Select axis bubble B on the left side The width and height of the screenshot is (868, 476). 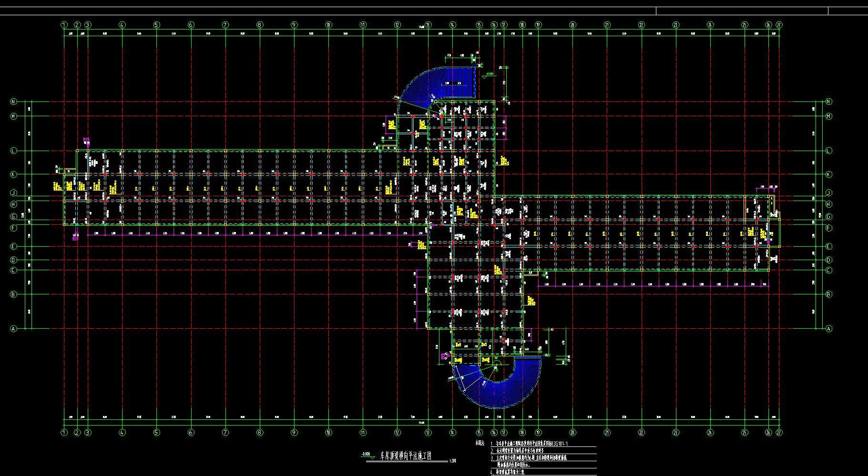pyautogui.click(x=14, y=294)
